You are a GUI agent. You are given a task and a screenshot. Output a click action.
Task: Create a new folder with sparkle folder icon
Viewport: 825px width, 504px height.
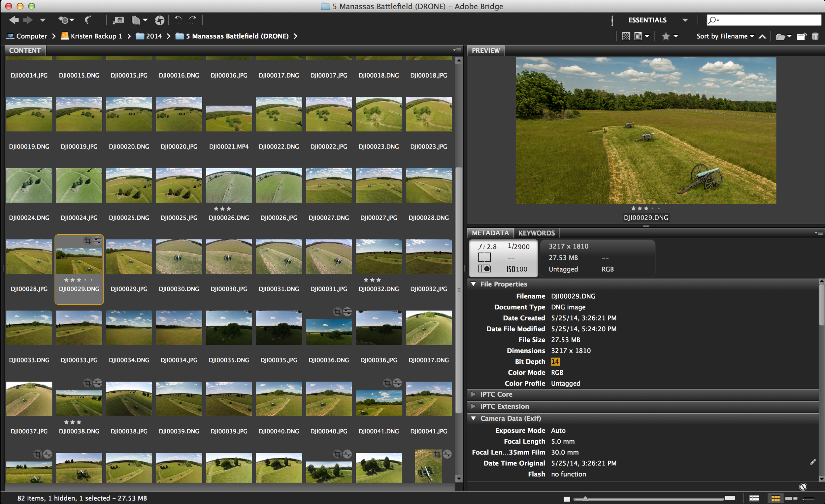tap(801, 36)
